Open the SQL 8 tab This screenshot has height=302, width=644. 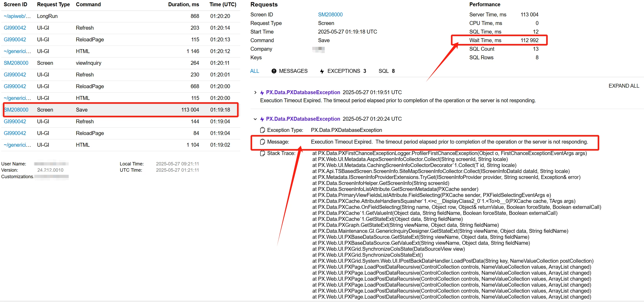pyautogui.click(x=386, y=71)
